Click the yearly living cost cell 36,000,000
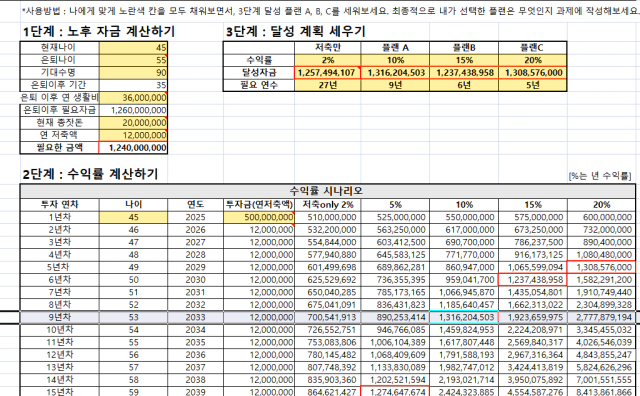The image size is (640, 396). (x=133, y=98)
